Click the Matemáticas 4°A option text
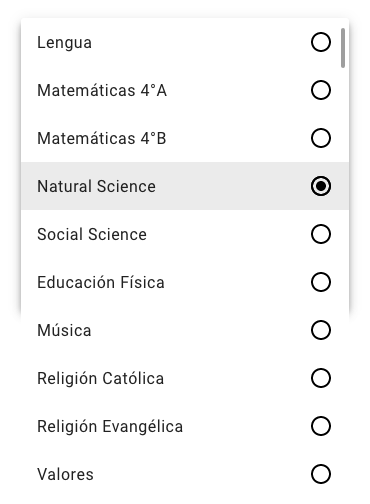370x504 pixels. [102, 90]
